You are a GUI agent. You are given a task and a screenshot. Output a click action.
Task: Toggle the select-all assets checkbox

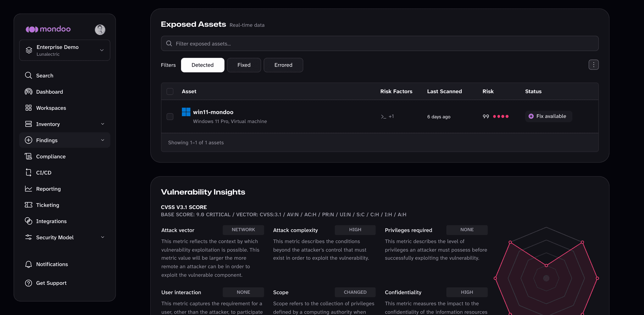(170, 91)
